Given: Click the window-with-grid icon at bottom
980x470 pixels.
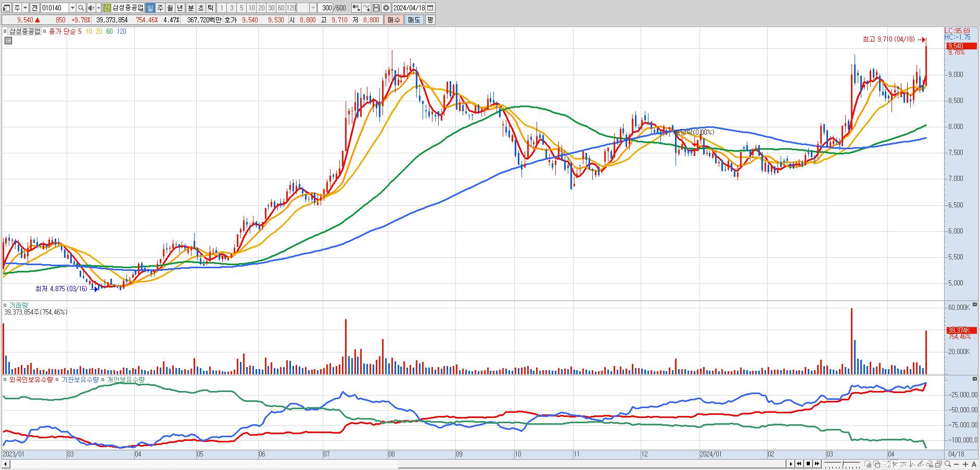Looking at the screenshot, I should pos(868,464).
